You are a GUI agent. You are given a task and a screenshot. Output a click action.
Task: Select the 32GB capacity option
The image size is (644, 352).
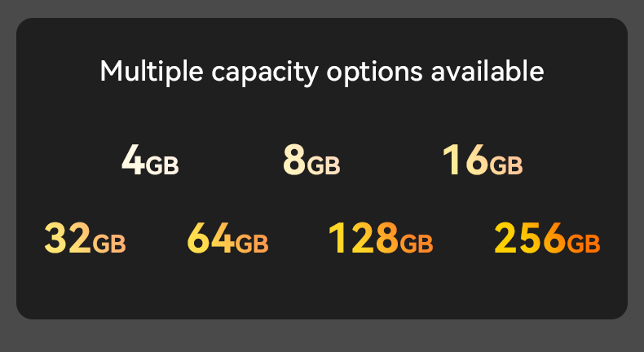(85, 239)
